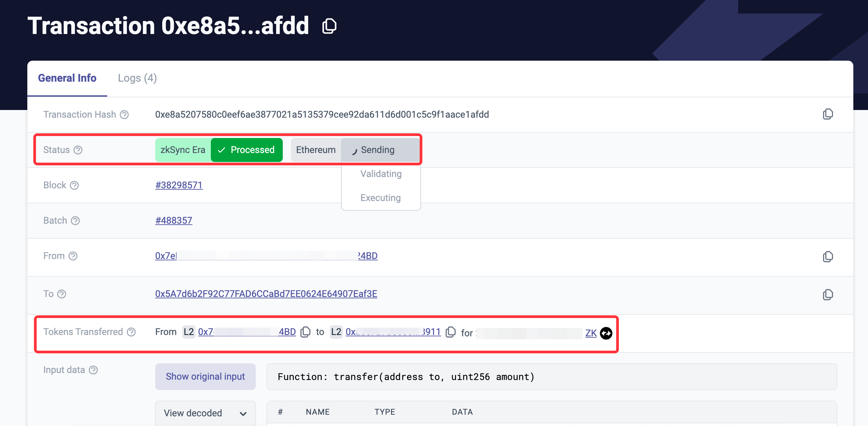Click the Show original input button

click(205, 376)
